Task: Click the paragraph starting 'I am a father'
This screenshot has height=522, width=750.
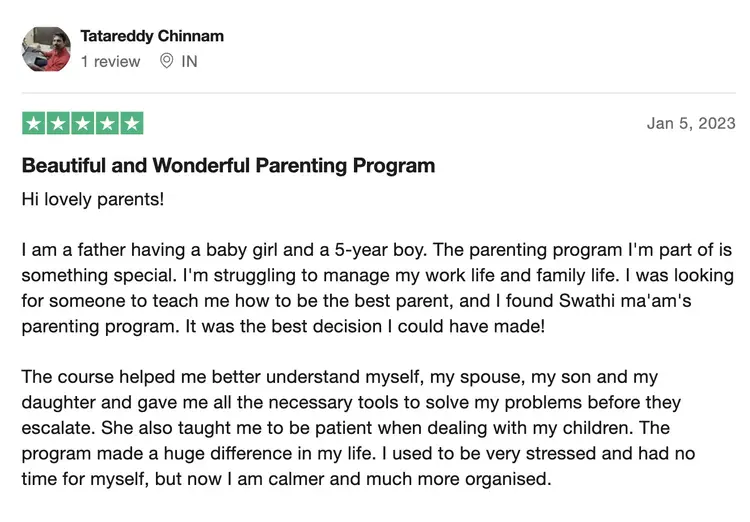Action: (x=377, y=288)
